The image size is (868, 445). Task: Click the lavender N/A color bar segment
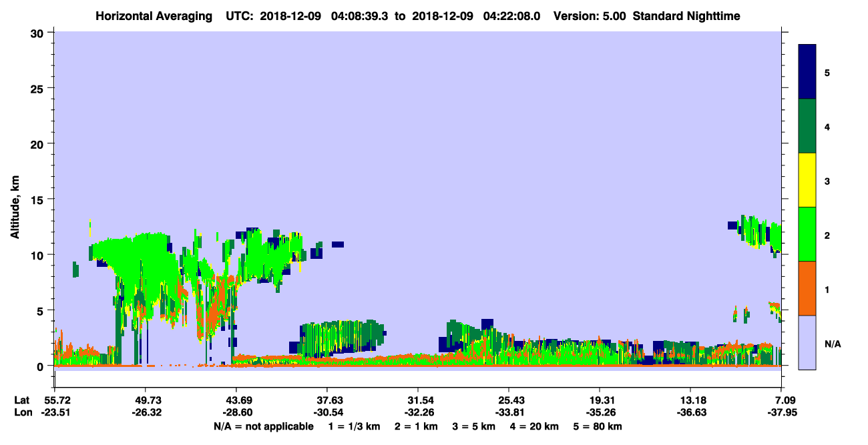pos(807,342)
